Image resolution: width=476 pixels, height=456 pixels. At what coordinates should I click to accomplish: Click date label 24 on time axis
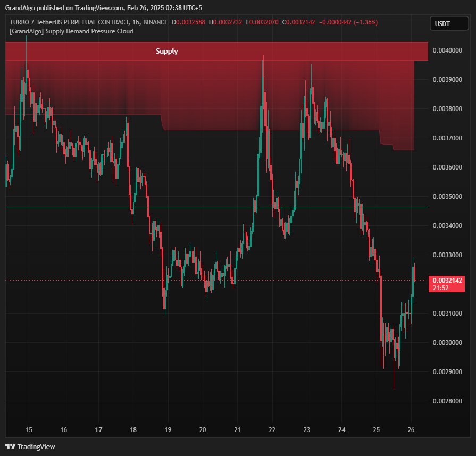point(341,429)
